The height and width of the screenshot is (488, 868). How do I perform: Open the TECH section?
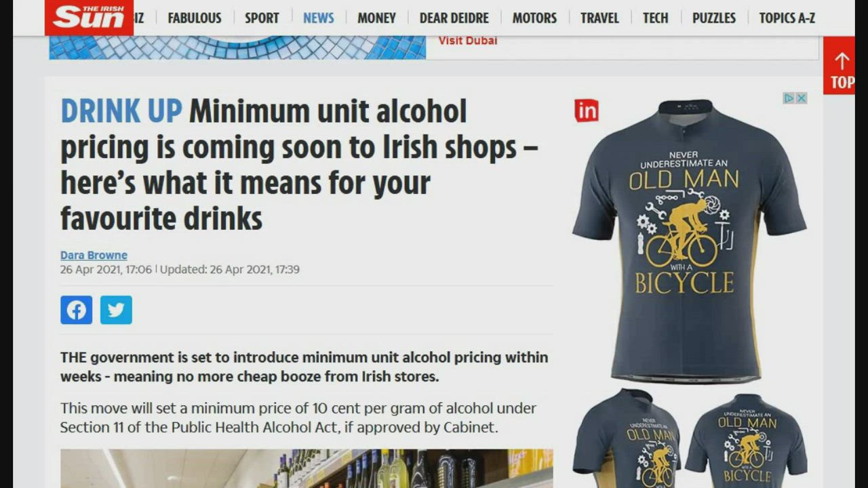click(x=655, y=18)
